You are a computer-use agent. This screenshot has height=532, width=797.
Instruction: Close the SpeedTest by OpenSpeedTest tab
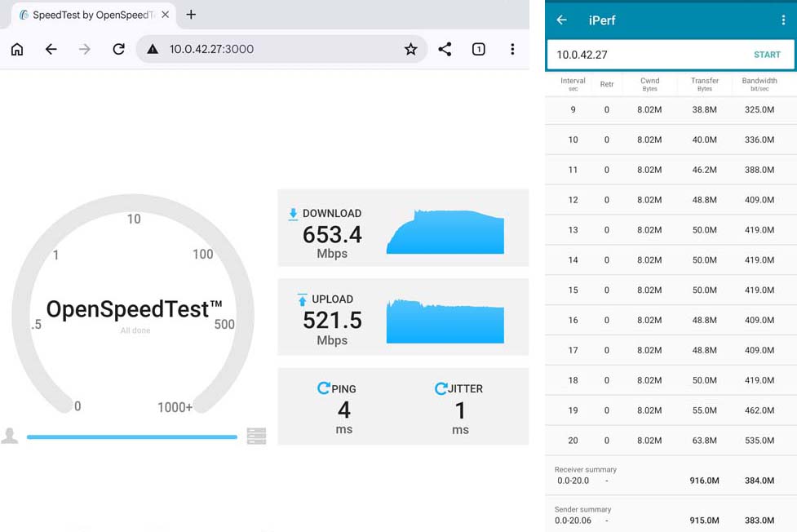point(166,15)
